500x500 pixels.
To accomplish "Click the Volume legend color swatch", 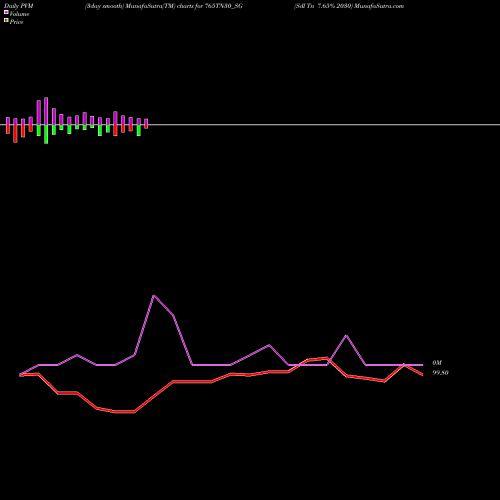I will 6,12.
